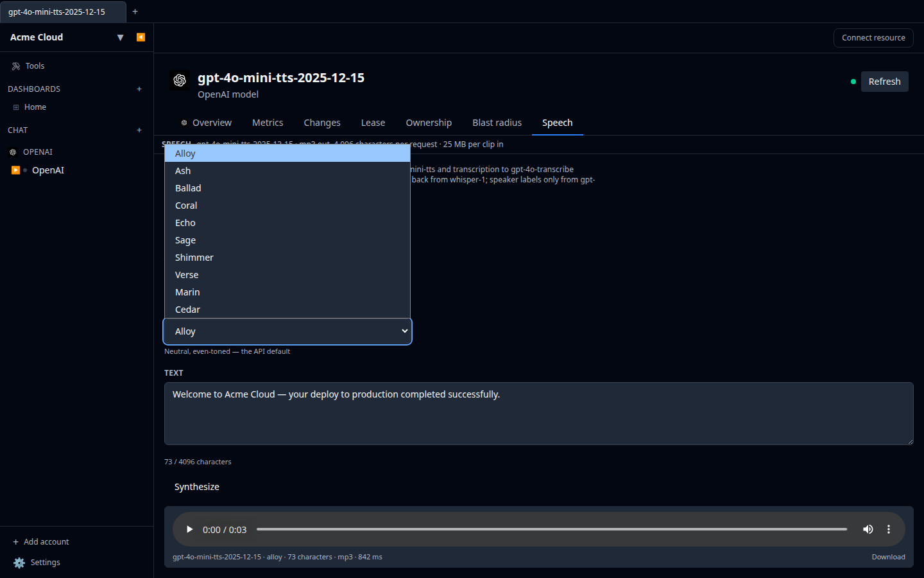Choose Echo voice option
This screenshot has height=578, width=924.
coord(287,223)
